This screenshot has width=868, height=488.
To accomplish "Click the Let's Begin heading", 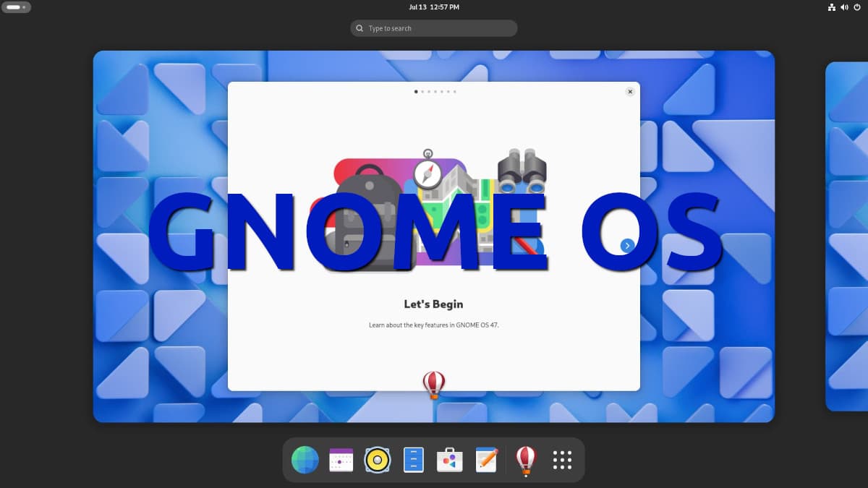I will coord(433,304).
